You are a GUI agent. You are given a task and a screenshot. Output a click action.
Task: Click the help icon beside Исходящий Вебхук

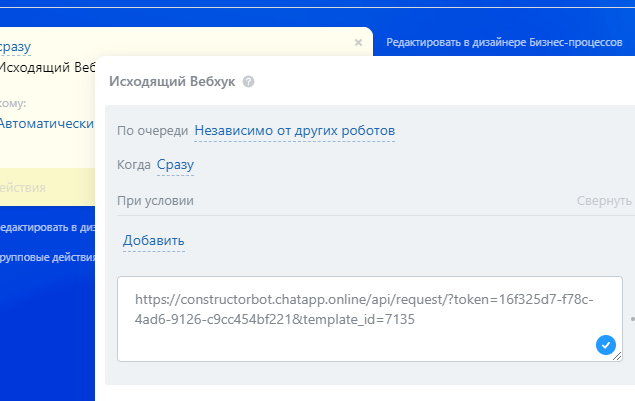tap(248, 82)
